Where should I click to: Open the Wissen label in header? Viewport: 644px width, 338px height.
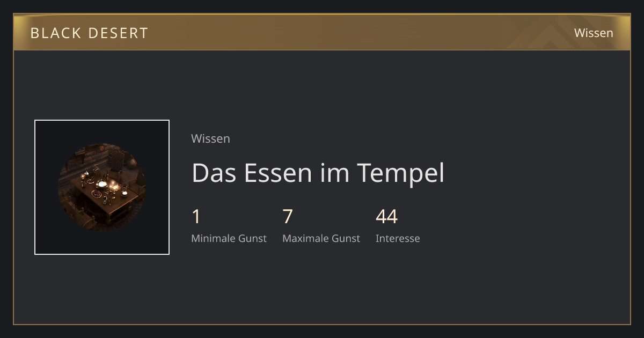click(x=594, y=33)
